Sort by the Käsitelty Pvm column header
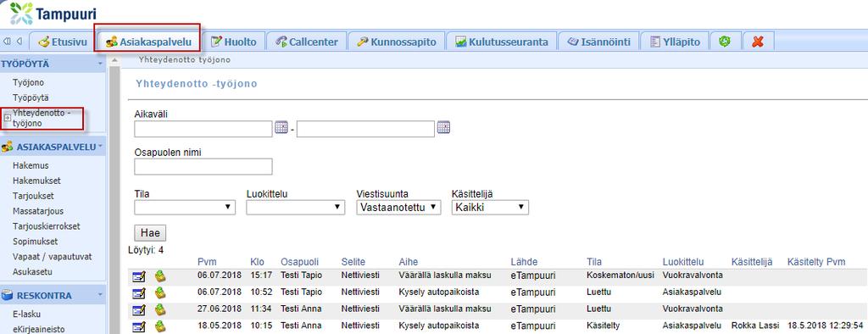868x334 pixels. (816, 262)
